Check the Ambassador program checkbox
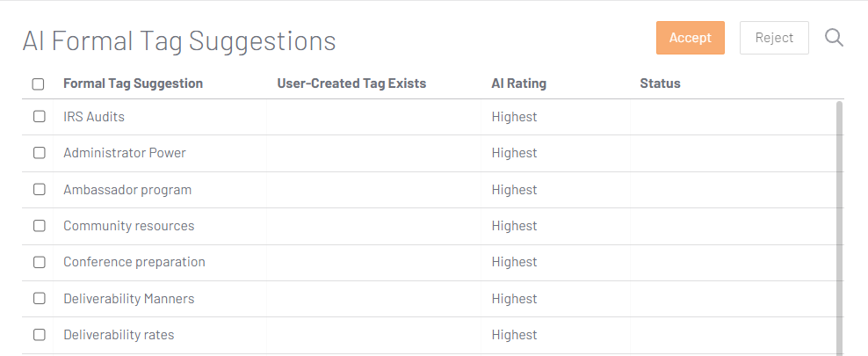 (x=40, y=189)
